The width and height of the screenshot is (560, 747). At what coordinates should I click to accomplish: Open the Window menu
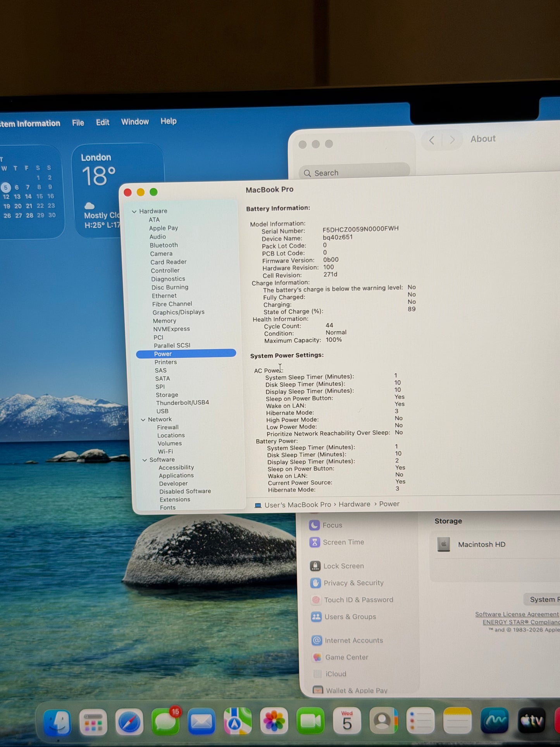tap(135, 122)
